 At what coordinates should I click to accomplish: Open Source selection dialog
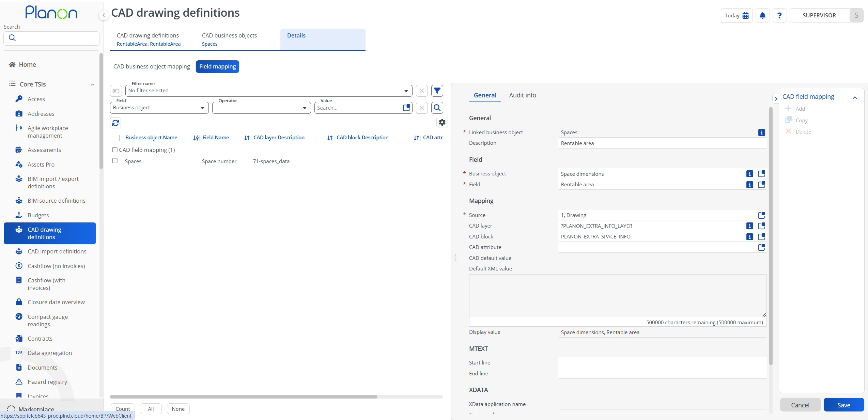pyautogui.click(x=761, y=215)
